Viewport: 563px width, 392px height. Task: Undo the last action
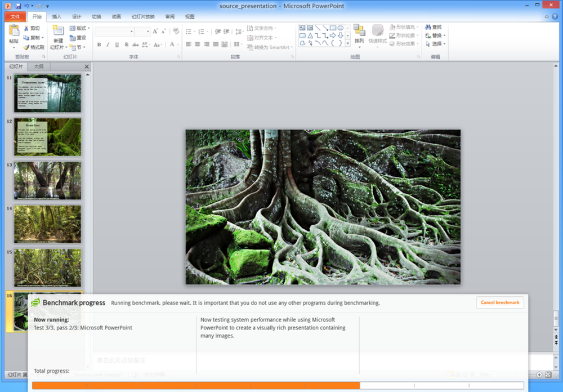tap(26, 6)
